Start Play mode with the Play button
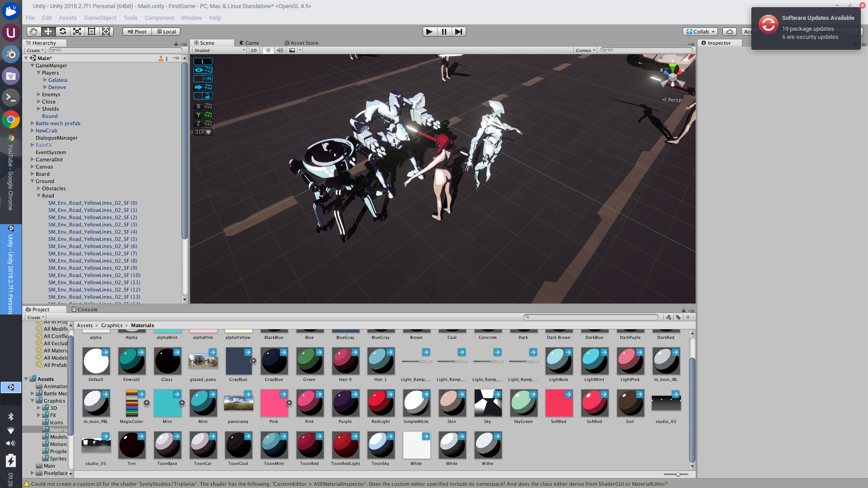This screenshot has height=488, width=868. 429,32
